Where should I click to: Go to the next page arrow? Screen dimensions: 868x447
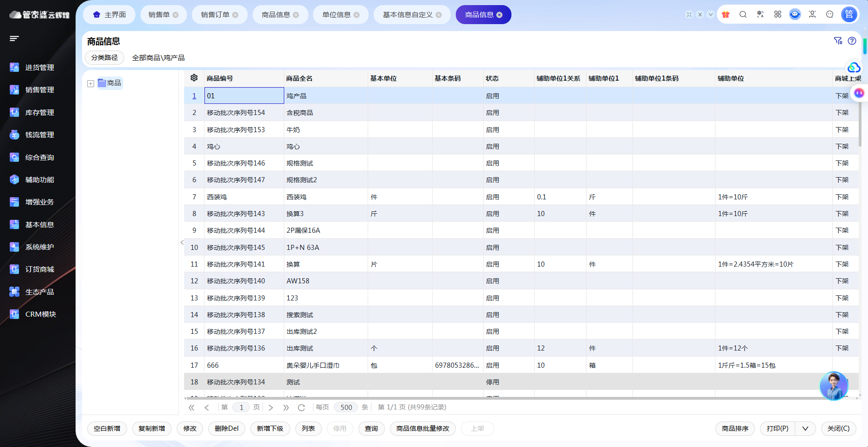click(x=271, y=408)
